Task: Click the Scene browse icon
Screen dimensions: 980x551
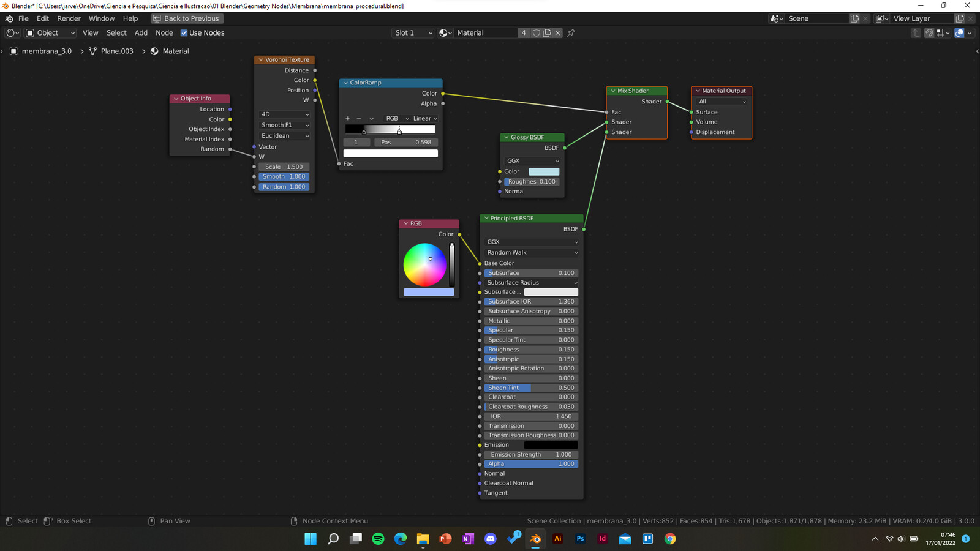Action: pyautogui.click(x=777, y=18)
